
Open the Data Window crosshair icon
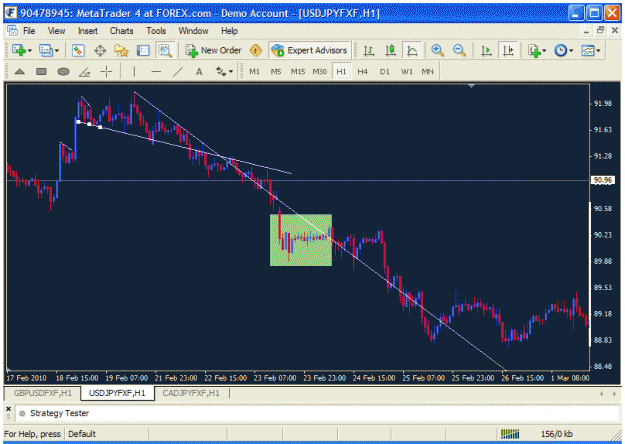pos(100,51)
